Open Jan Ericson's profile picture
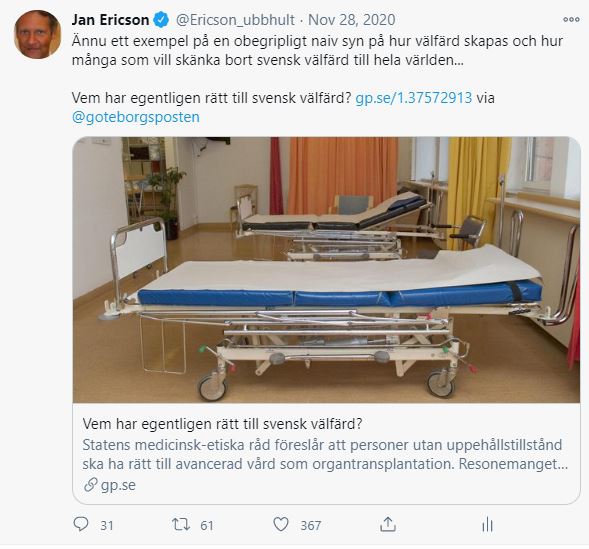The image size is (589, 549). tap(37, 35)
